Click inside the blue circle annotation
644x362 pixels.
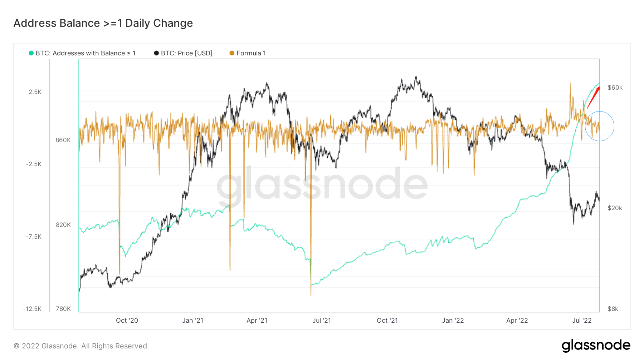(600, 126)
